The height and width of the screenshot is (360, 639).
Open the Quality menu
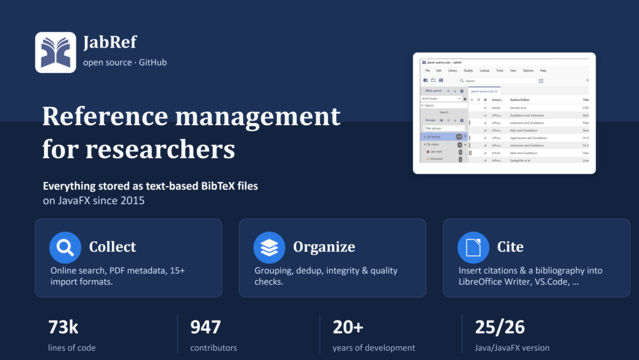pyautogui.click(x=468, y=71)
